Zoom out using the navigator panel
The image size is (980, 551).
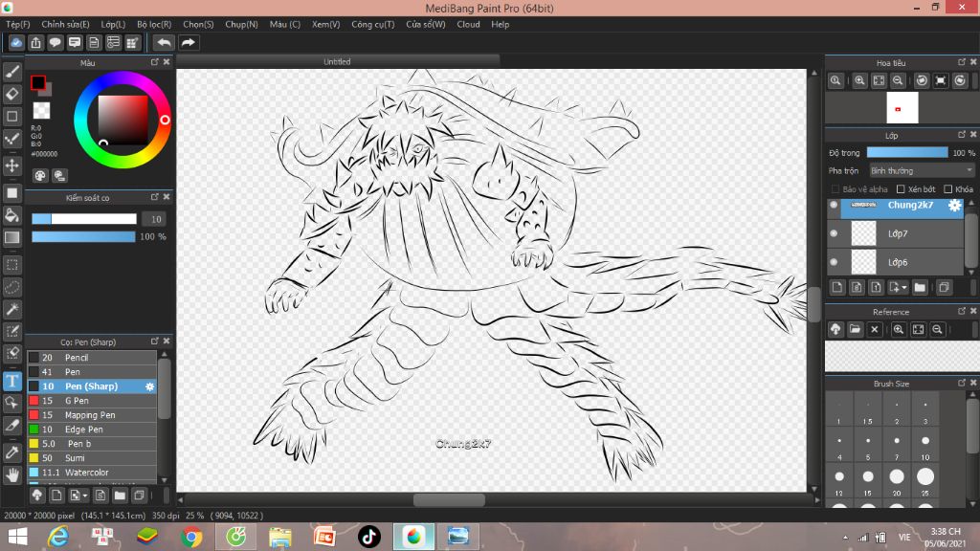tap(898, 80)
